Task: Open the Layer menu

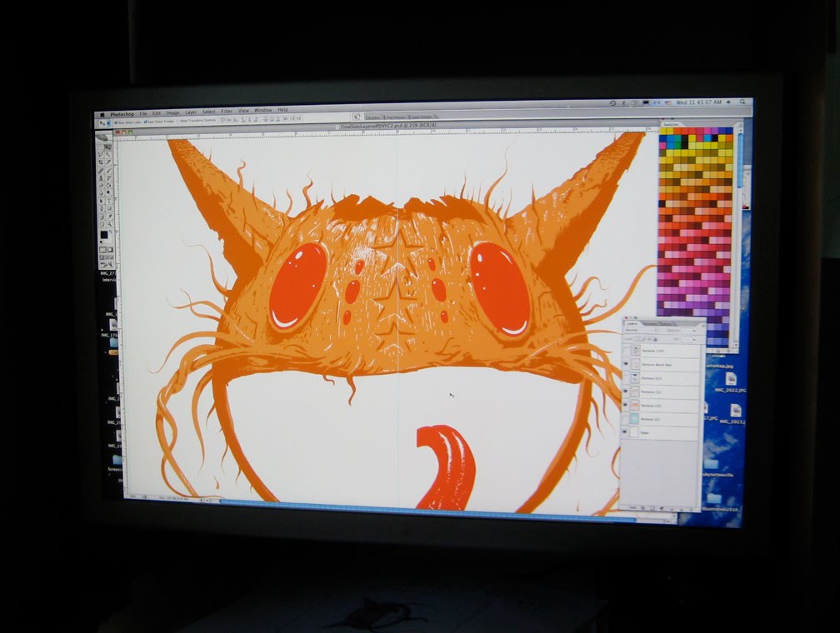Action: pos(191,112)
